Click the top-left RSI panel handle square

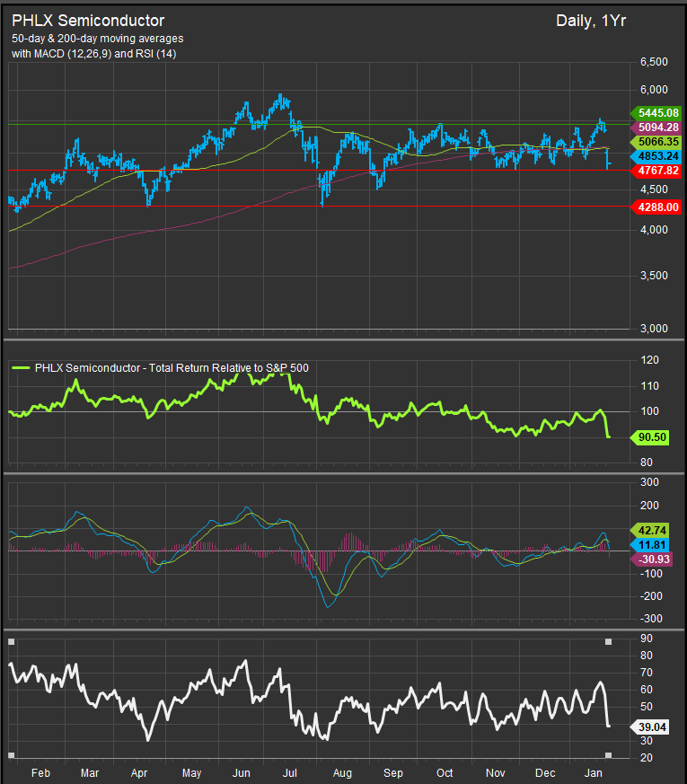point(12,641)
